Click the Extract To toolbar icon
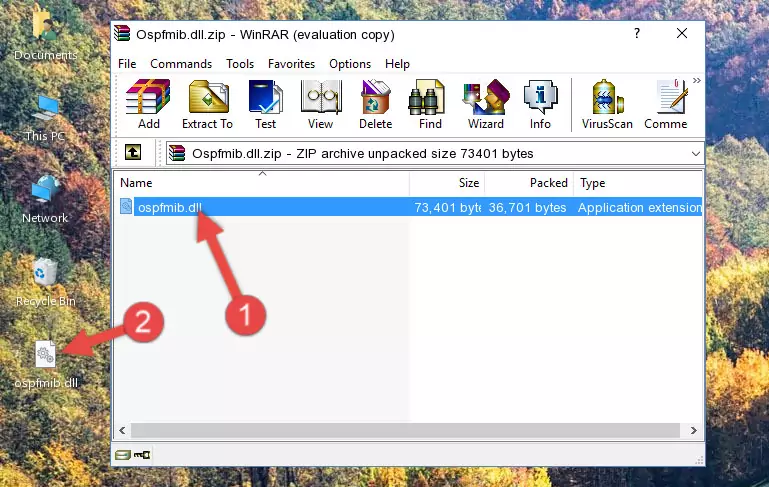769x487 pixels. (207, 104)
